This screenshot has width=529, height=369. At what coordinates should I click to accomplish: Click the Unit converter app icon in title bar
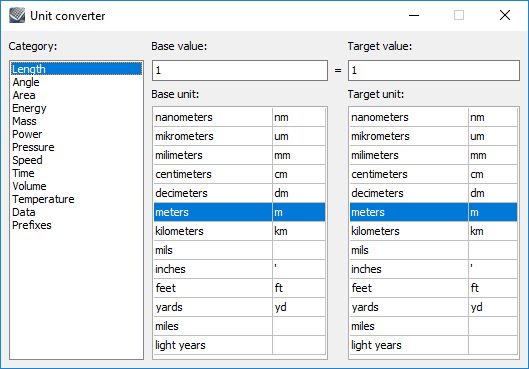coord(17,16)
